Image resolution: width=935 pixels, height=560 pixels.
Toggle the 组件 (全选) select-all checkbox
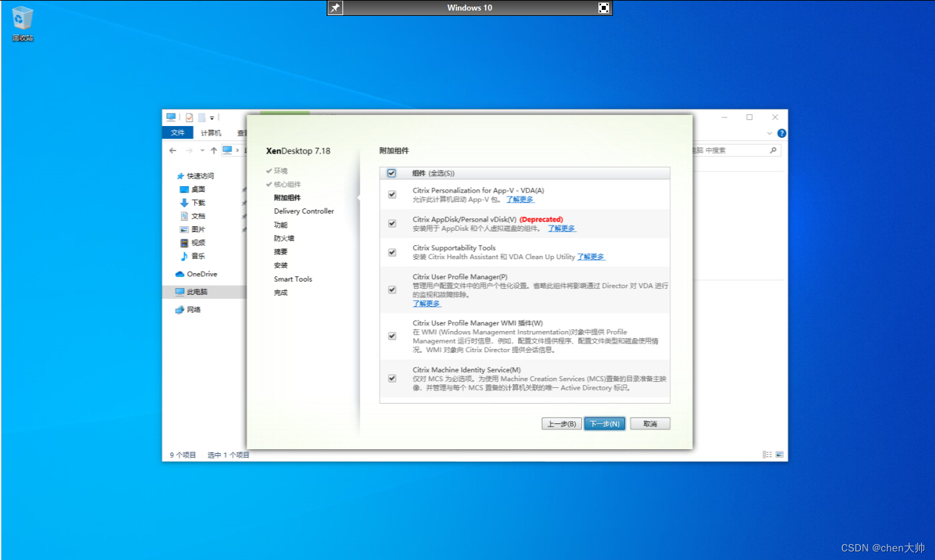(392, 173)
